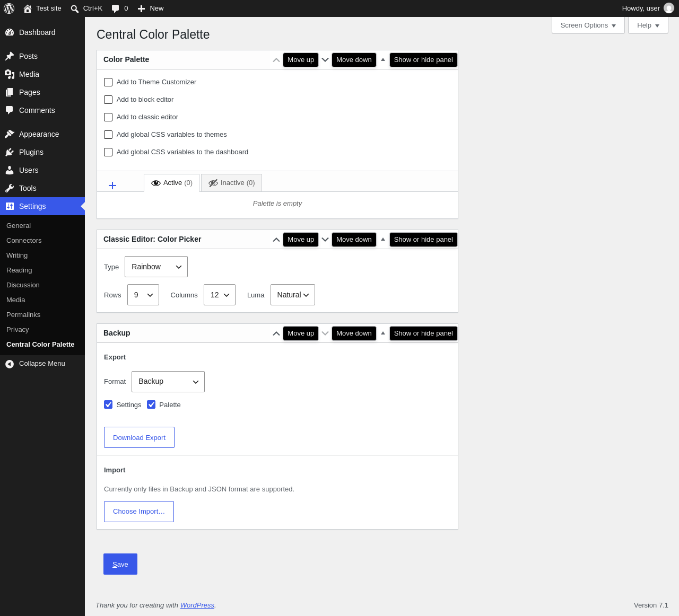Toggle Classic Editor: Color Picker panel triangle
679x616 pixels.
click(x=383, y=240)
